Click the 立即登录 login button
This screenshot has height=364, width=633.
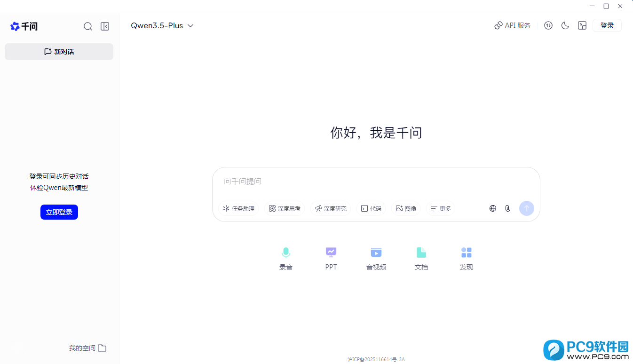click(59, 212)
